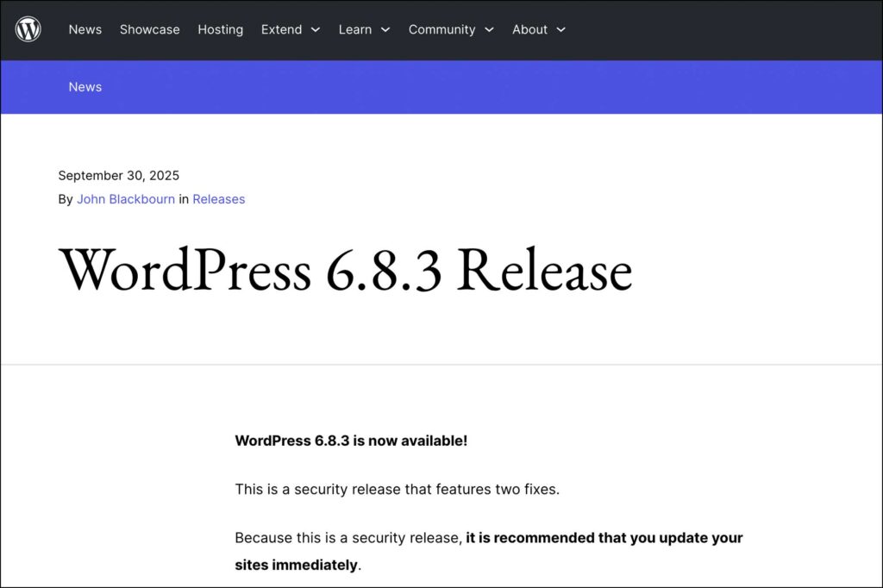Click the WordPress logo icon
The width and height of the screenshot is (883, 588).
click(28, 29)
